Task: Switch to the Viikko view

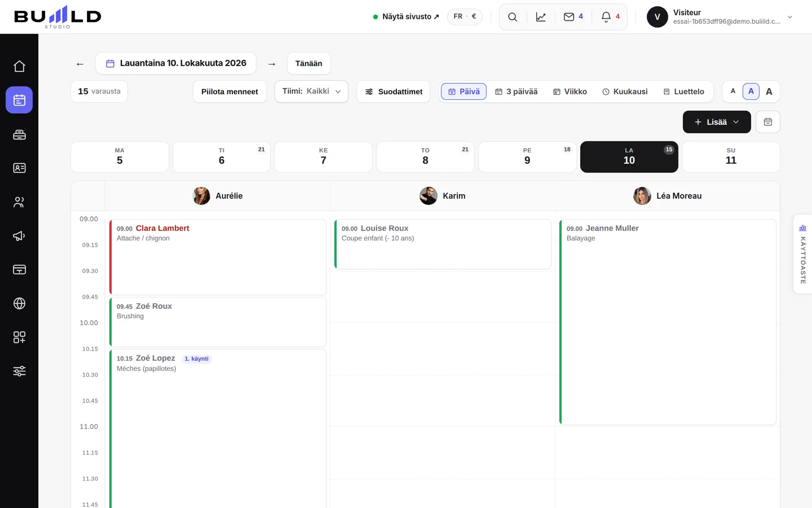Action: [x=570, y=91]
